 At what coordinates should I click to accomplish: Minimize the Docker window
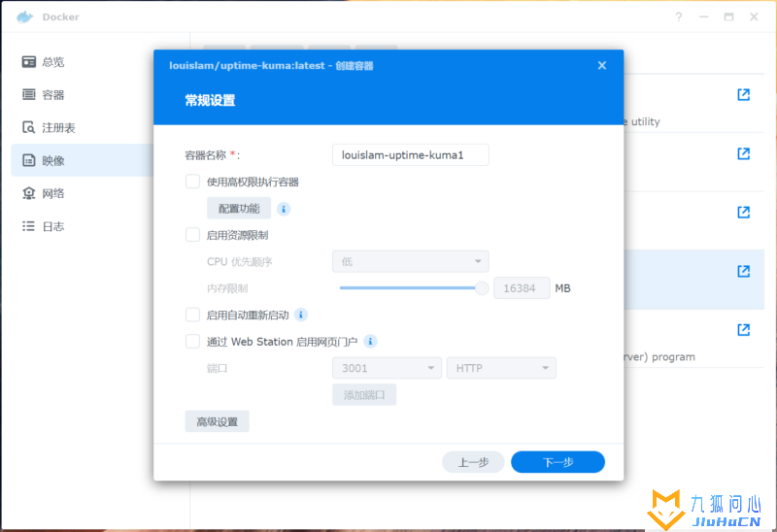pos(703,17)
